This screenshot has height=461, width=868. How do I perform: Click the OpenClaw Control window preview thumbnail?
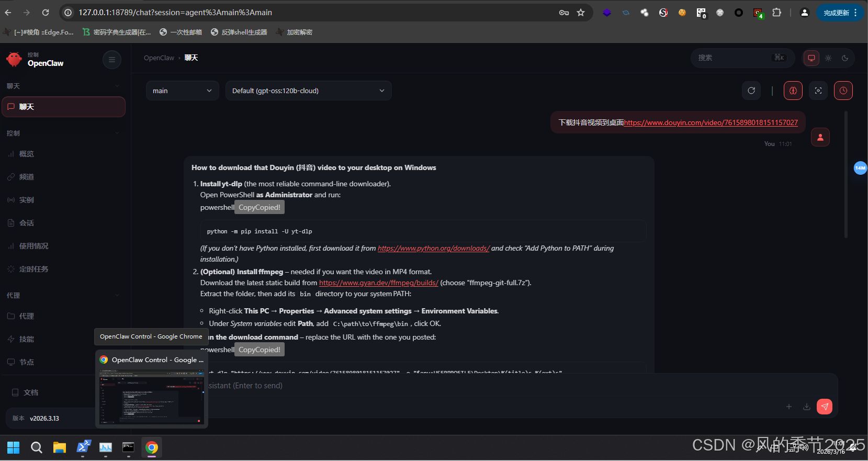(152, 397)
